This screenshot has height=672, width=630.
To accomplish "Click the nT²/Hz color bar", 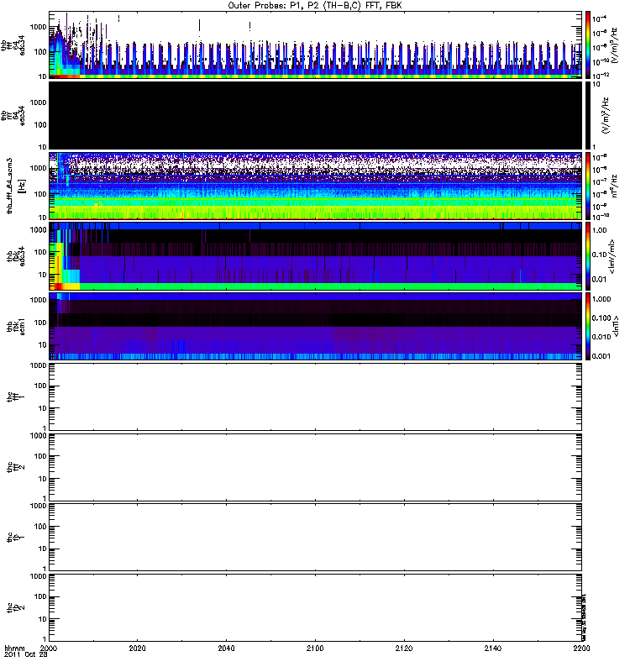I will 589,185.
